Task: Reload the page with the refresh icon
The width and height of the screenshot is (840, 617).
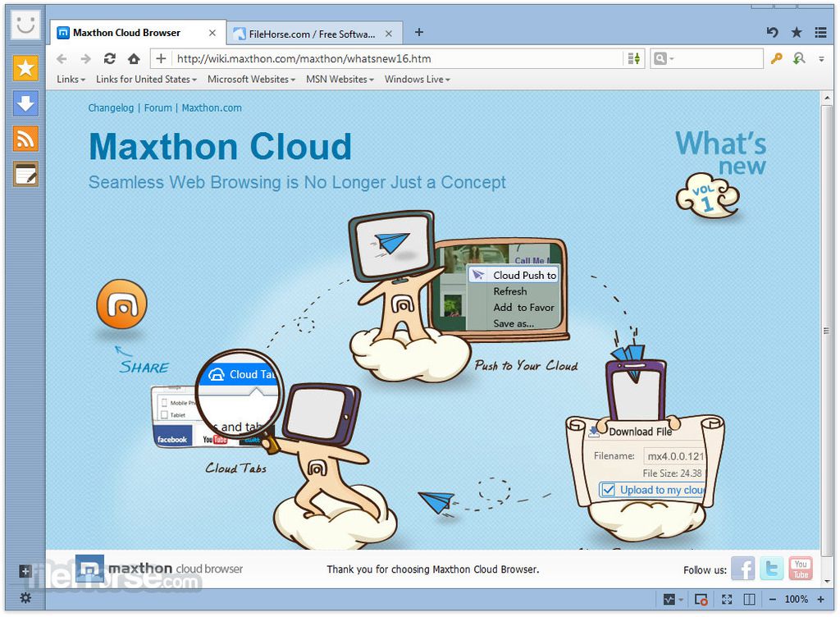Action: pyautogui.click(x=110, y=58)
